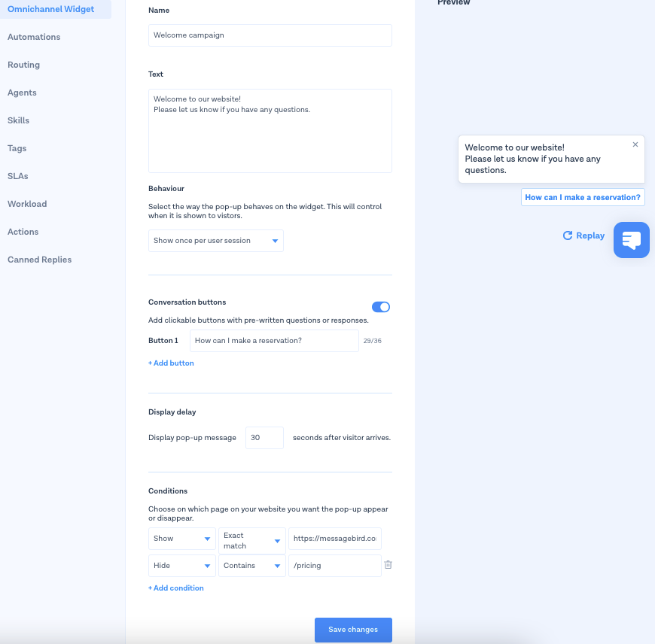Image resolution: width=655 pixels, height=644 pixels.
Task: Click Save changes button
Action: (353, 630)
